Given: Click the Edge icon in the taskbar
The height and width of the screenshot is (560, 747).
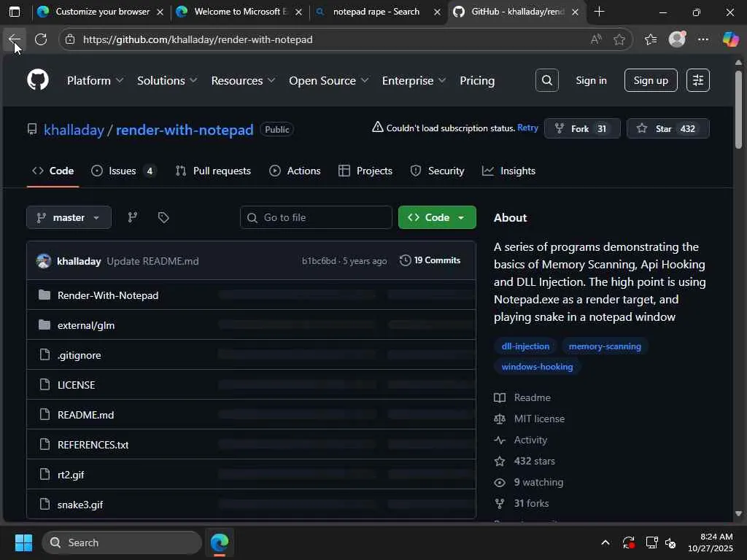Looking at the screenshot, I should [x=220, y=542].
